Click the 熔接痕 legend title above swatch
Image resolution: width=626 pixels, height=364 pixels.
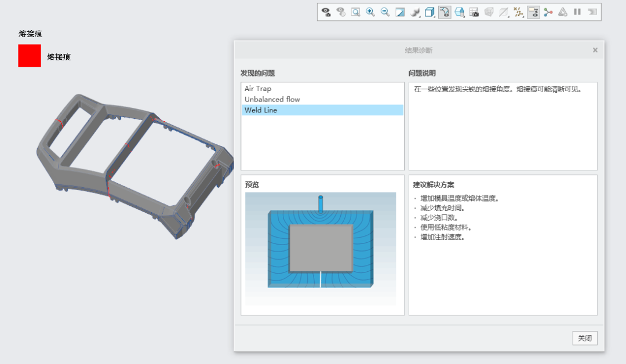pos(30,34)
